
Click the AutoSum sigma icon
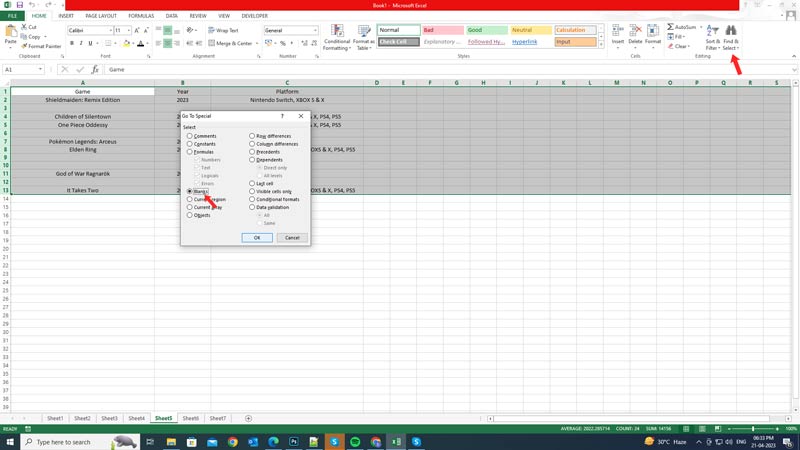click(x=670, y=27)
